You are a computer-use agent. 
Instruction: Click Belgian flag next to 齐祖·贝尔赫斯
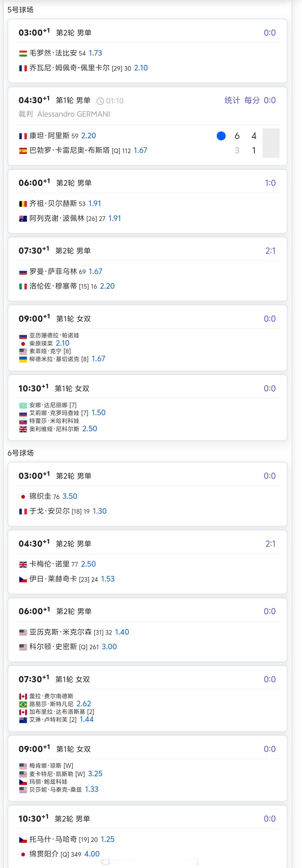[x=23, y=203]
